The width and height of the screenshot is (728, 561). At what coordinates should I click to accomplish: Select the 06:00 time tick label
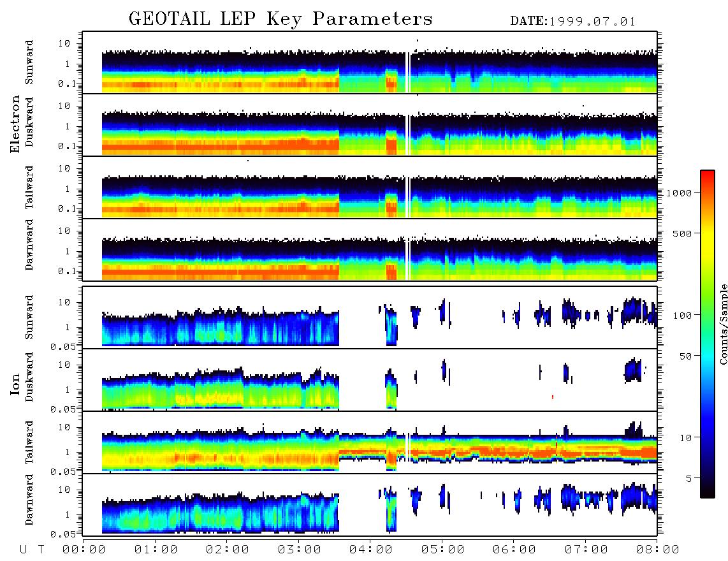514,550
